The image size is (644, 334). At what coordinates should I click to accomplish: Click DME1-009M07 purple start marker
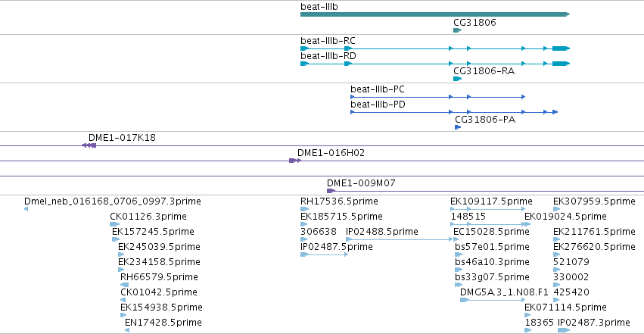pos(331,191)
